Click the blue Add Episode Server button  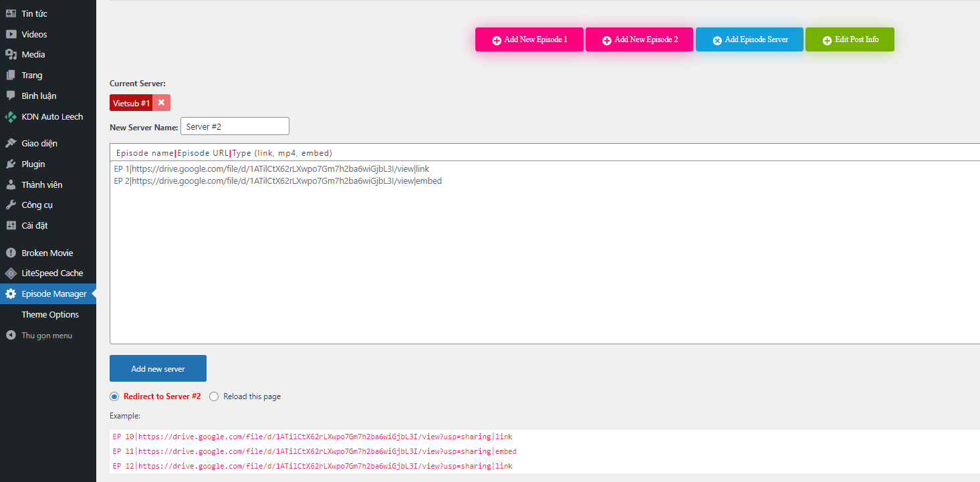(749, 39)
